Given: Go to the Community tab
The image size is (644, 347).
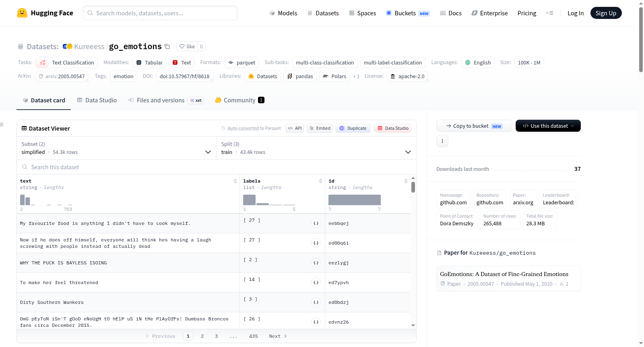Looking at the screenshot, I should [240, 100].
